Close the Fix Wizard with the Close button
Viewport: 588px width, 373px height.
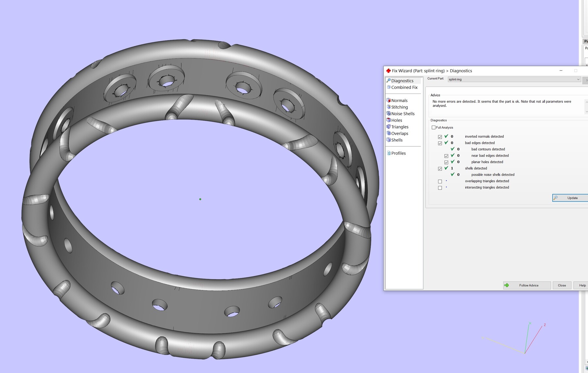562,285
